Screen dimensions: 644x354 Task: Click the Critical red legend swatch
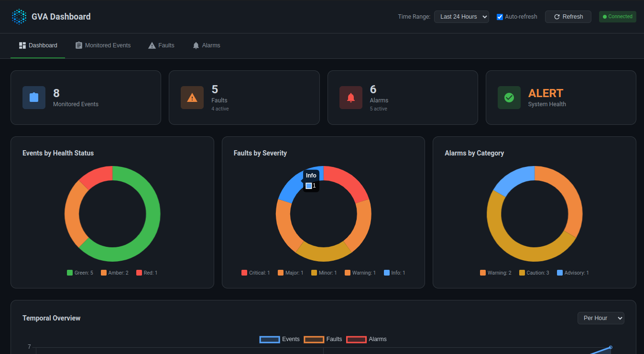pos(244,273)
